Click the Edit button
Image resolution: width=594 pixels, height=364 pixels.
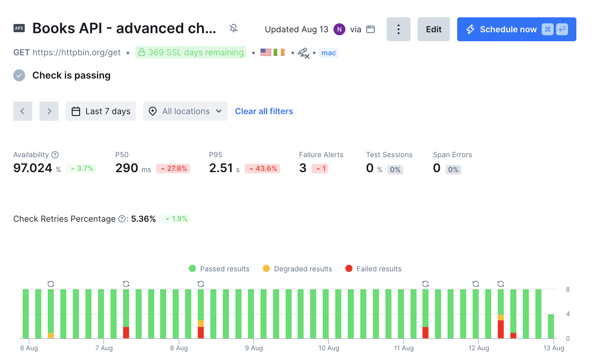(434, 29)
